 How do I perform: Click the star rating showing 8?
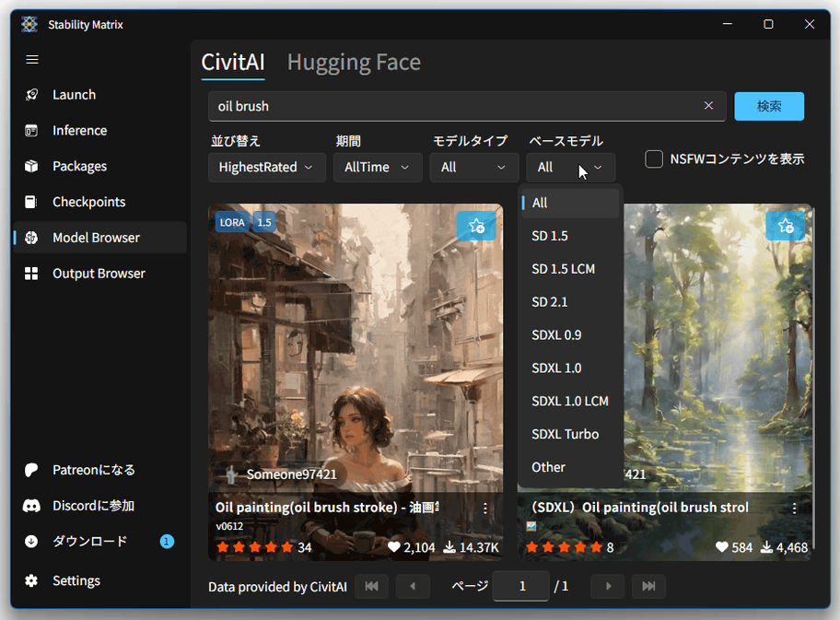pyautogui.click(x=569, y=547)
